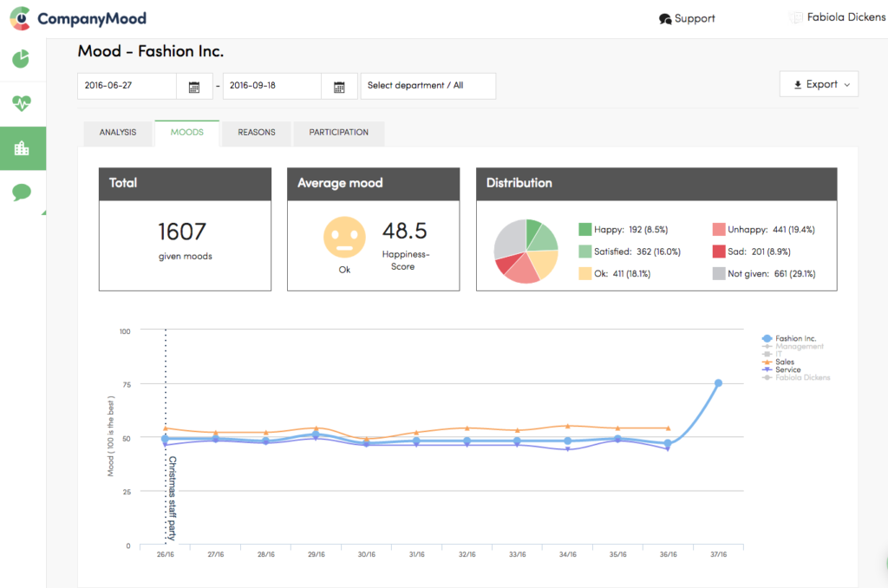Click the CompanyMood logo
The image size is (888, 588).
click(78, 18)
